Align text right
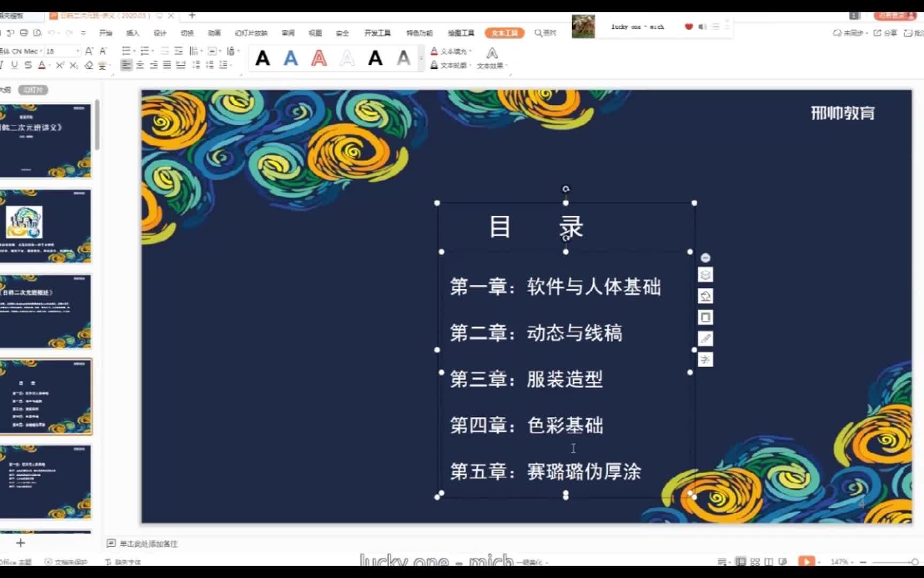This screenshot has width=924, height=578. click(x=153, y=65)
